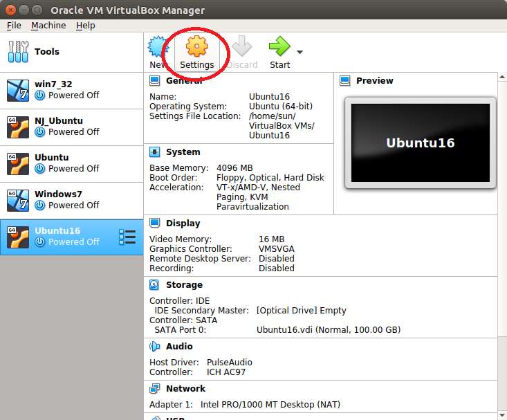Viewport: 507px width, 420px height.
Task: Click the New machine starburst icon
Action: pos(158,47)
